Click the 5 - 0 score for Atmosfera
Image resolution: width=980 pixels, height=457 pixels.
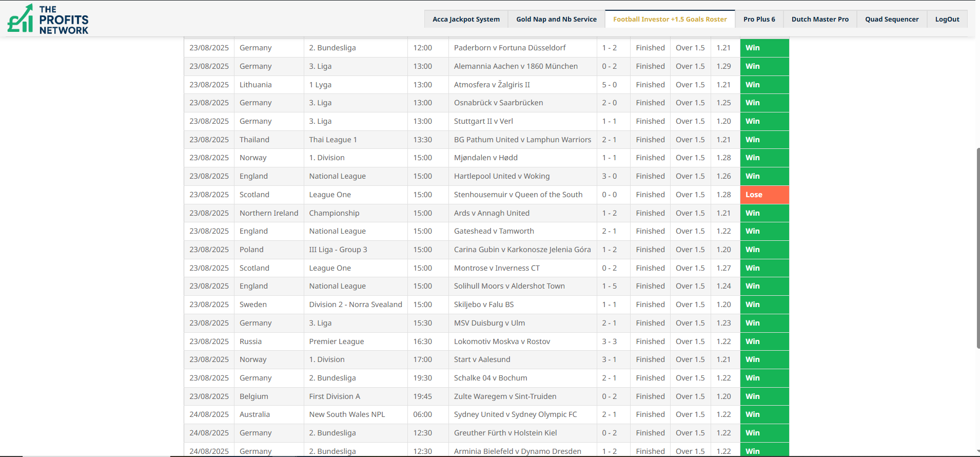609,85
